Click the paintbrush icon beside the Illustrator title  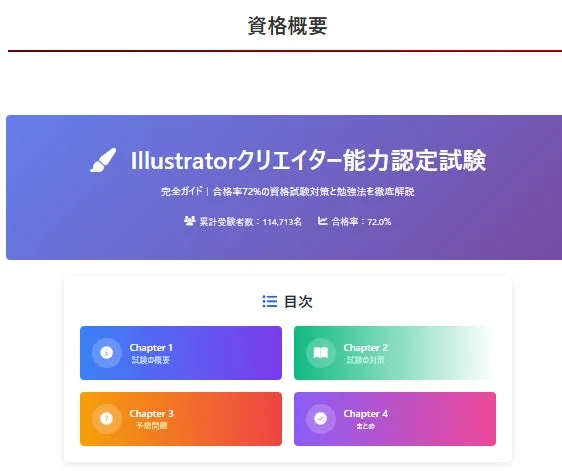(103, 160)
